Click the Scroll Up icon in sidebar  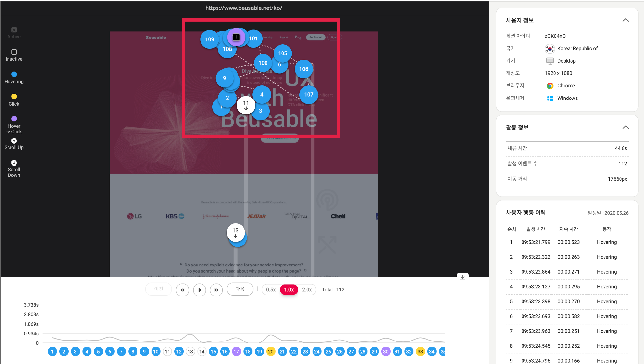tap(14, 141)
